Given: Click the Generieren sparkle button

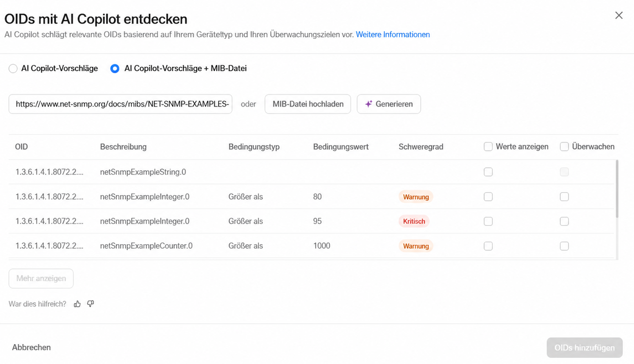Looking at the screenshot, I should pos(389,104).
